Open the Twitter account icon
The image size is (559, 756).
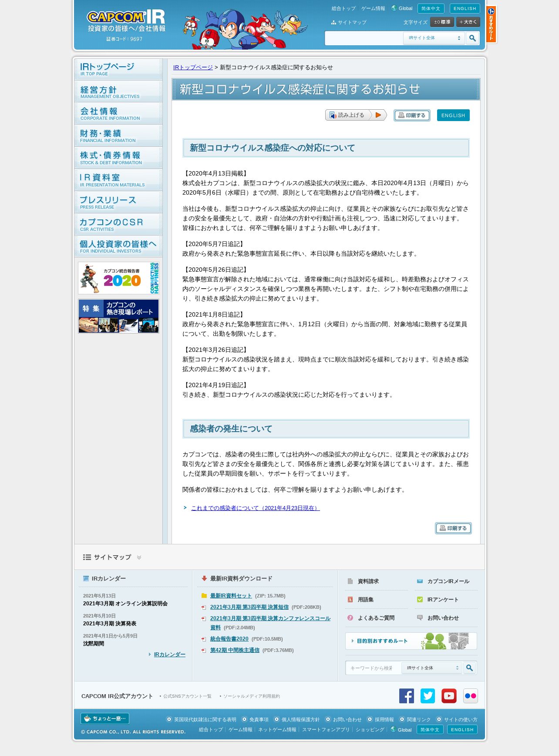428,696
